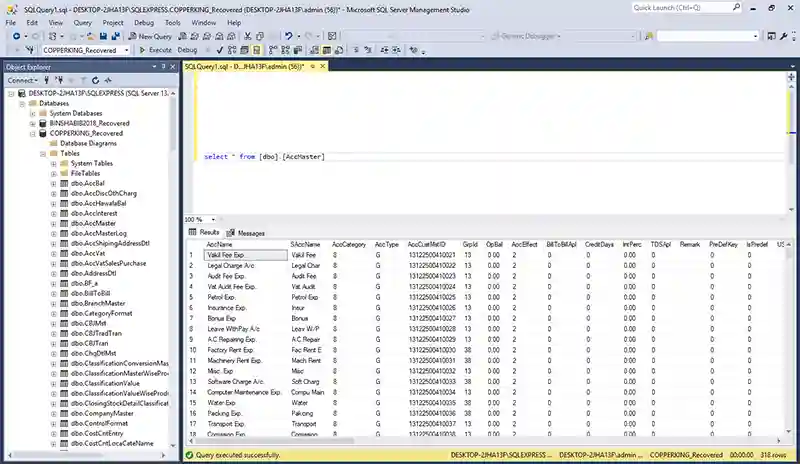The width and height of the screenshot is (800, 464).
Task: Click the Navigate Backward round arrow icon
Action: [16, 36]
